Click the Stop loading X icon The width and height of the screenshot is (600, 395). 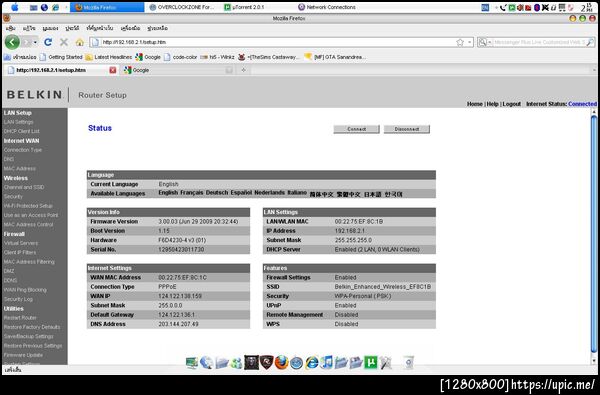64,42
